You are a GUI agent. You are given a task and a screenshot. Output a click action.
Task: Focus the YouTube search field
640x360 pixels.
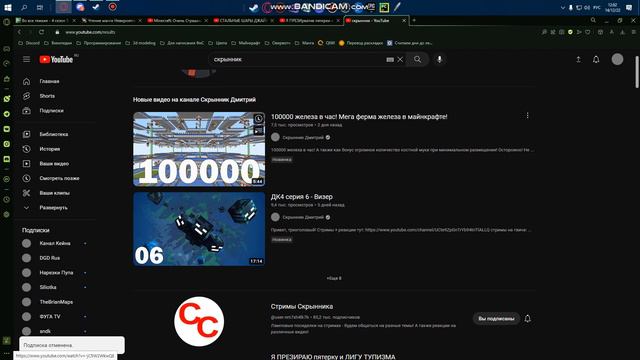pos(298,60)
